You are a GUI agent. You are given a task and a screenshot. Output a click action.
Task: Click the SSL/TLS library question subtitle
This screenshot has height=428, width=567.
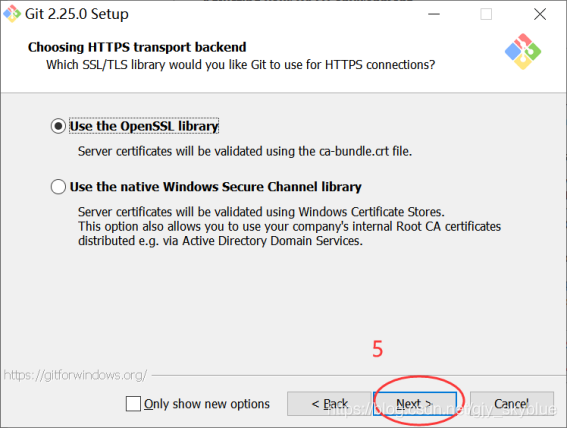[x=240, y=65]
